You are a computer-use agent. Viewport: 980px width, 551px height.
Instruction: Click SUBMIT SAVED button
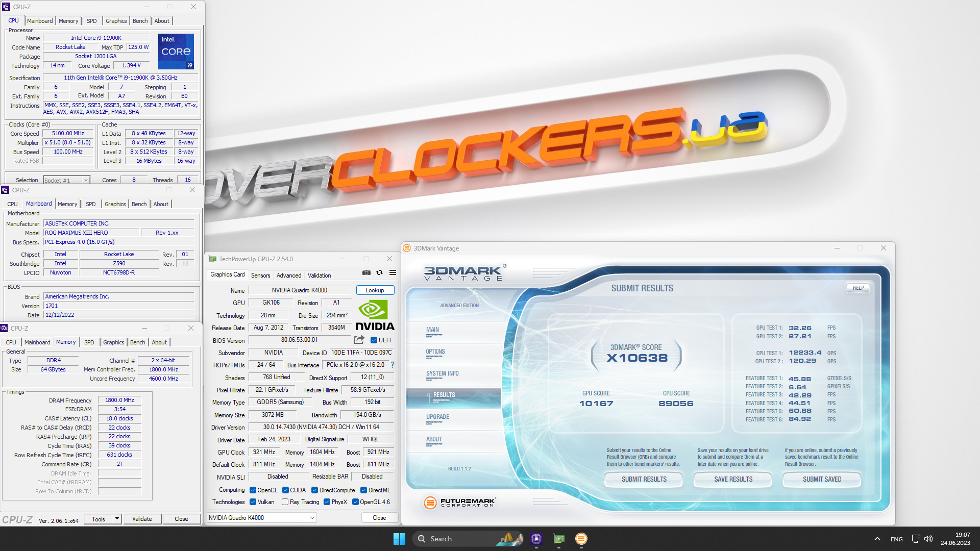click(822, 479)
